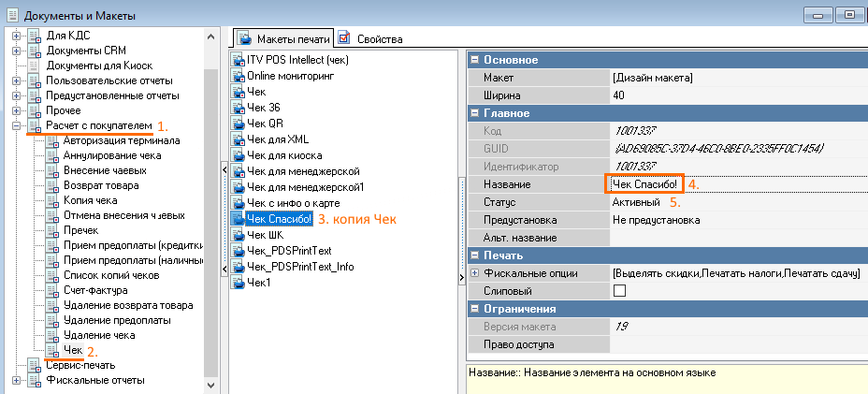
Task: Click the Online мониторинг layout icon
Action: pyautogui.click(x=238, y=76)
